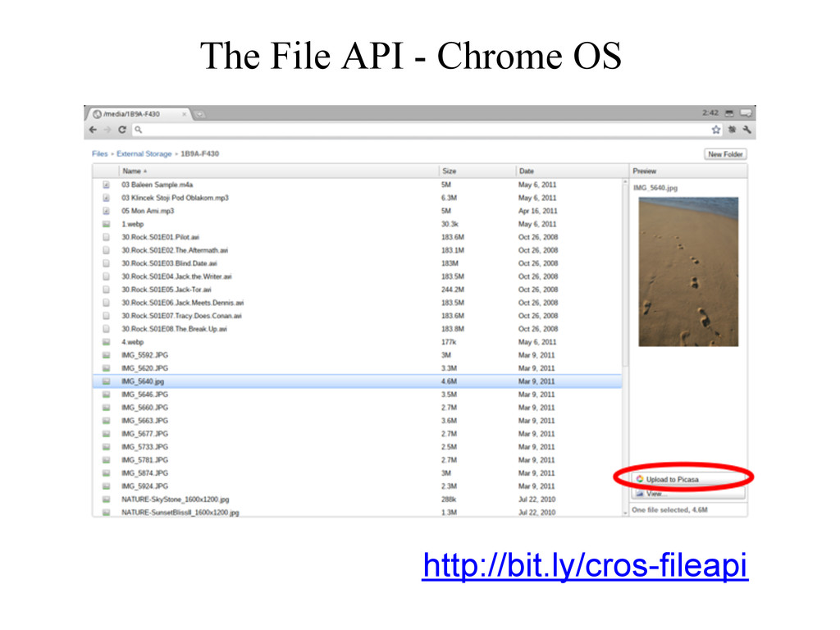Select file IMG_5733.JPG
Image resolution: width=840 pixels, height=630 pixels.
358,447
